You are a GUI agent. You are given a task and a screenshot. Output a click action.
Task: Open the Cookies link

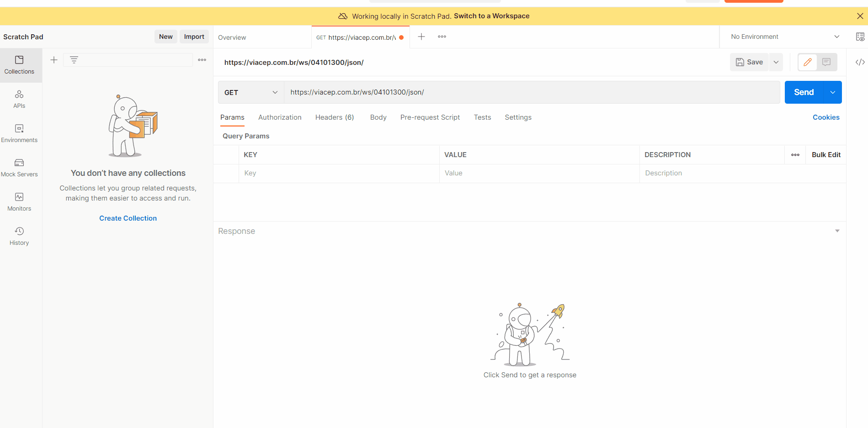click(x=826, y=117)
